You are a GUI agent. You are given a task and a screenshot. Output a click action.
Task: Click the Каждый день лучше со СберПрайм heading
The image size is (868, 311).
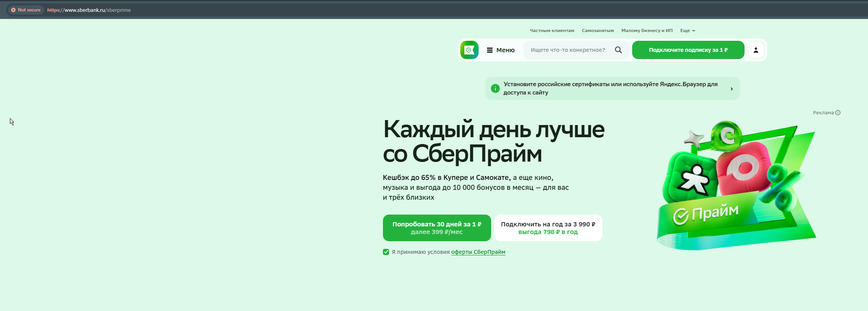494,141
